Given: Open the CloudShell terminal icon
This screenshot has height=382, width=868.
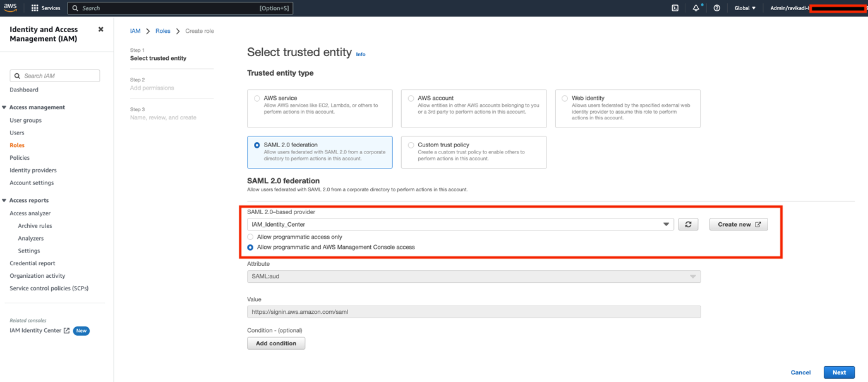Looking at the screenshot, I should coord(675,8).
